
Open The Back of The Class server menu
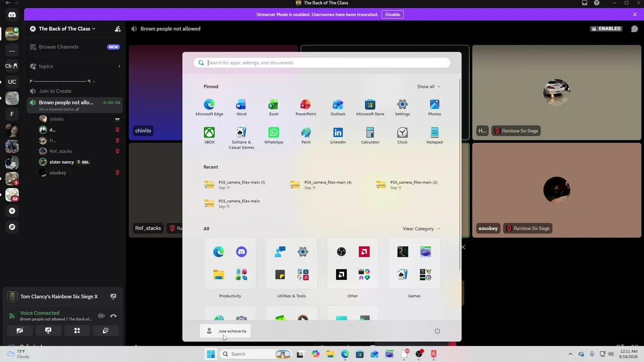(67, 29)
